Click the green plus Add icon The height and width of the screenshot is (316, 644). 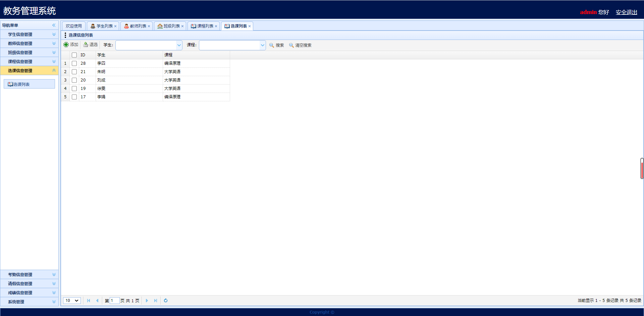pyautogui.click(x=66, y=45)
